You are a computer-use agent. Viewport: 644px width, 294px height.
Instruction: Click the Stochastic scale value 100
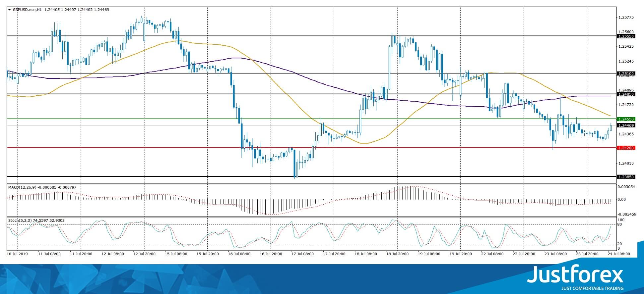tap(621, 220)
